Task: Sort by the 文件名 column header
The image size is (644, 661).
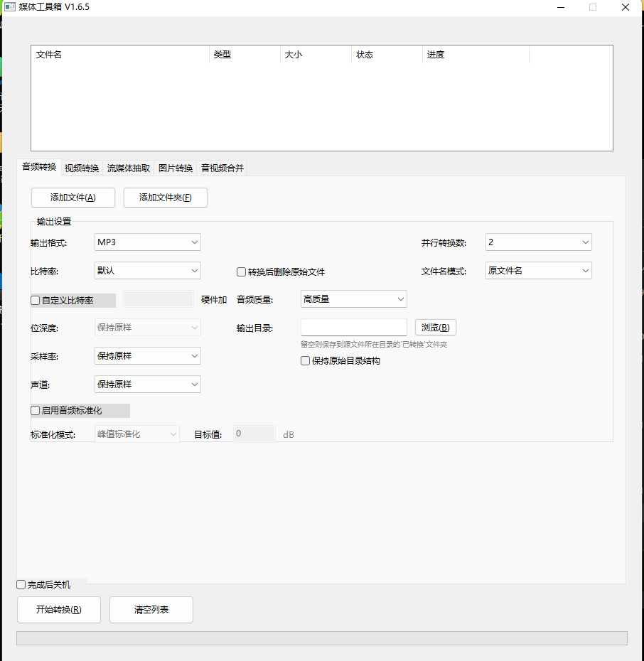Action: (x=120, y=55)
